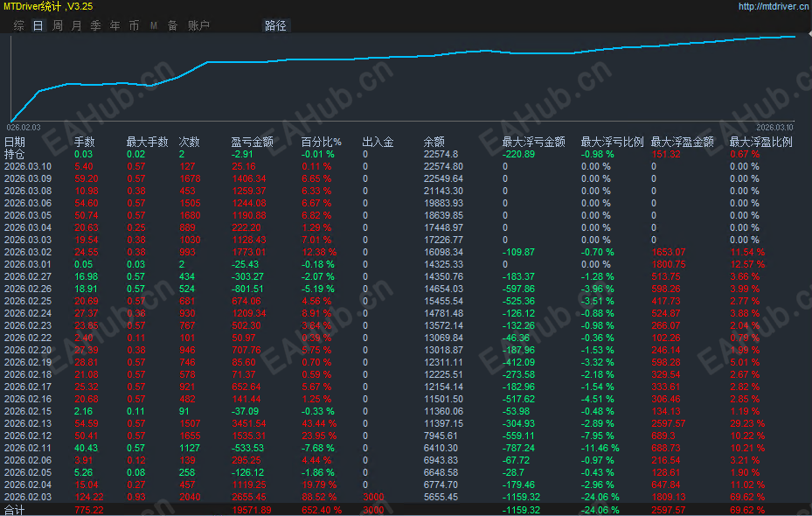Click the date cell 2026.02.13
Image resolution: width=812 pixels, height=516 pixels.
click(28, 424)
